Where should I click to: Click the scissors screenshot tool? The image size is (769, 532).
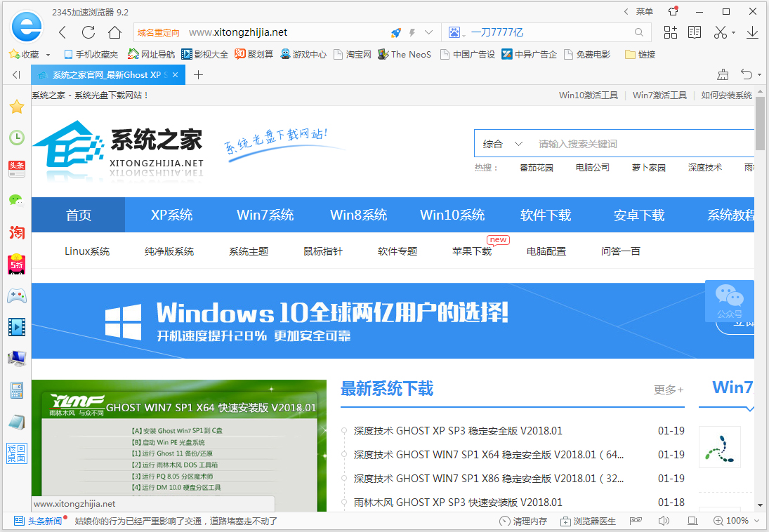tap(720, 32)
